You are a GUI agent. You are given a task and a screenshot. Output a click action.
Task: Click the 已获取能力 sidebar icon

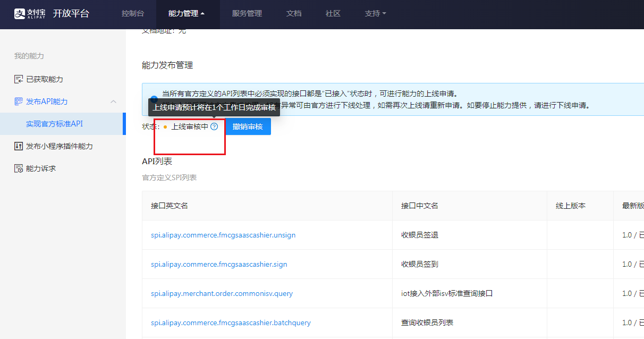[19, 79]
